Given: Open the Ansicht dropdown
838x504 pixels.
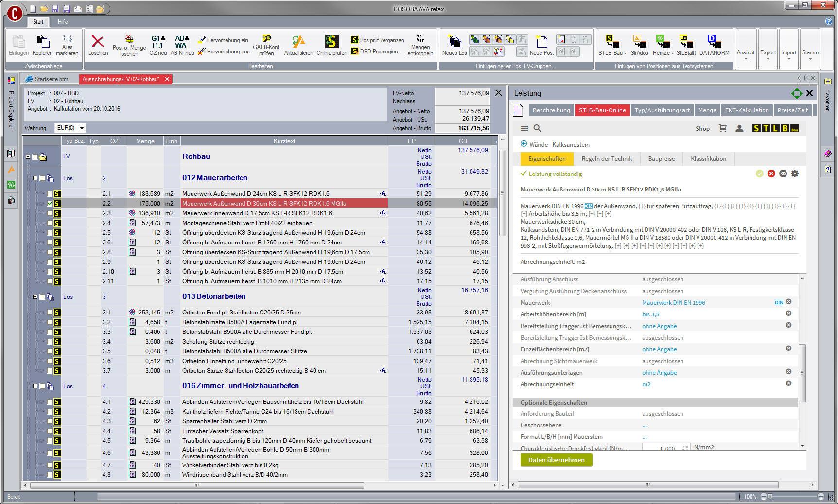Looking at the screenshot, I should click(x=745, y=50).
